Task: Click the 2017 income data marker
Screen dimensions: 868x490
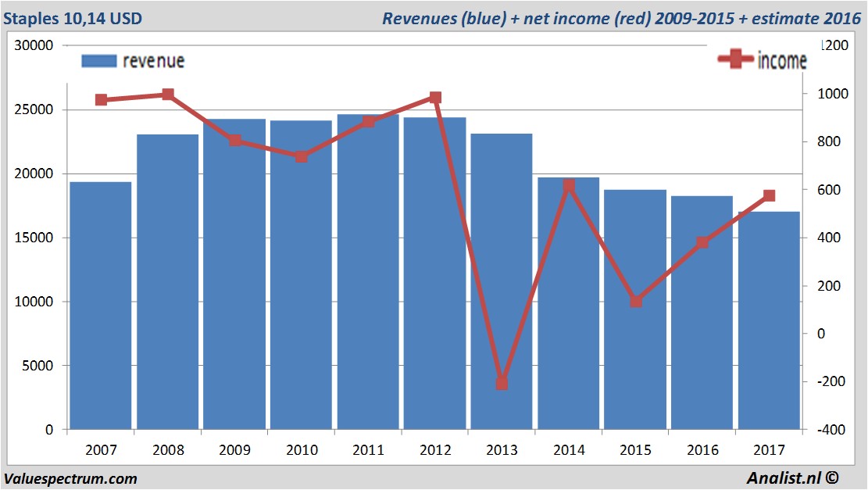Action: point(769,195)
